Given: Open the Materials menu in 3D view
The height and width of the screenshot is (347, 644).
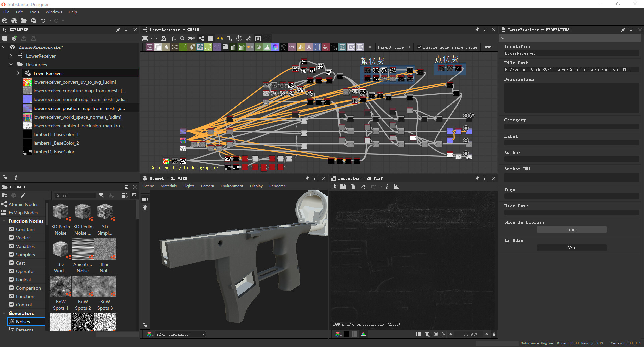Looking at the screenshot, I should coord(169,186).
